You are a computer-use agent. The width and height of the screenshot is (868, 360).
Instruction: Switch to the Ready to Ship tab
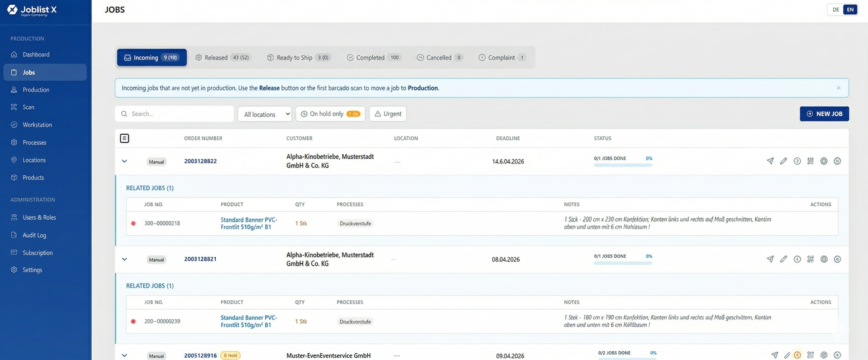click(x=299, y=58)
